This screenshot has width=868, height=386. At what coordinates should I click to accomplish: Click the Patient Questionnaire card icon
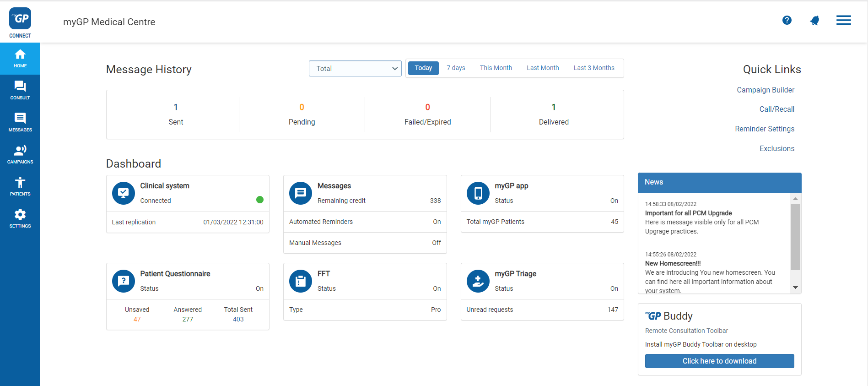(x=123, y=281)
